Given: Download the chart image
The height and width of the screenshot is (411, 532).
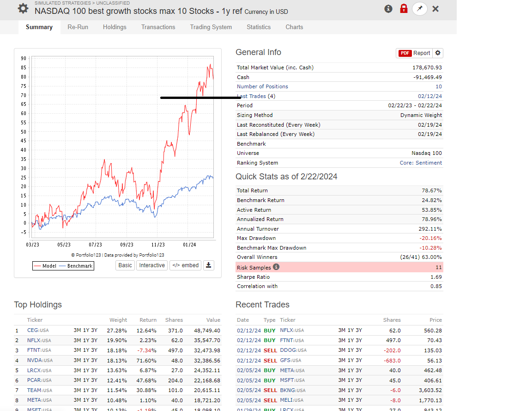Looking at the screenshot, I should pos(209,265).
